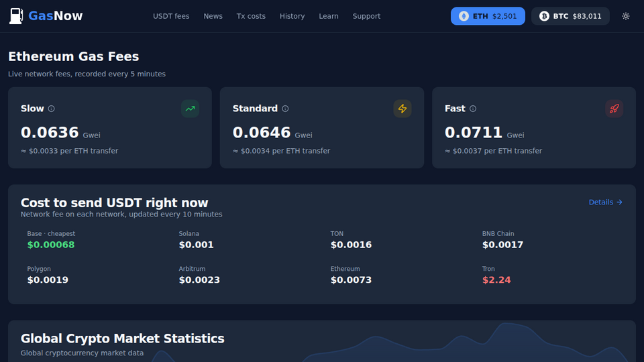The height and width of the screenshot is (362, 644).
Task: Click the info icon next to Fast
Action: tap(473, 109)
